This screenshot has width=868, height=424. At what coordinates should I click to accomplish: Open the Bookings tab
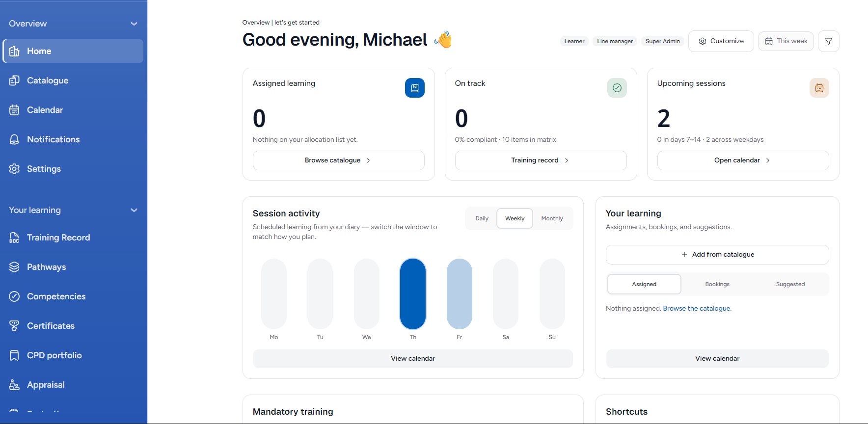point(717,284)
